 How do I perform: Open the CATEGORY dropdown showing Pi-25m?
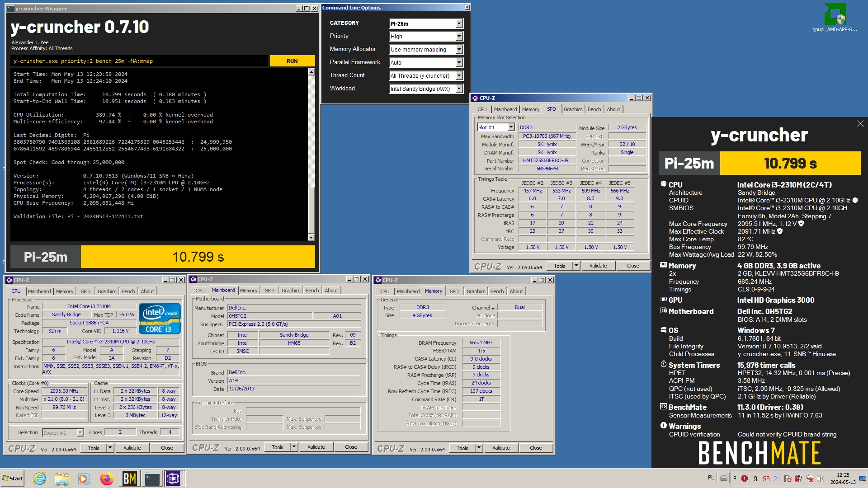click(x=426, y=23)
